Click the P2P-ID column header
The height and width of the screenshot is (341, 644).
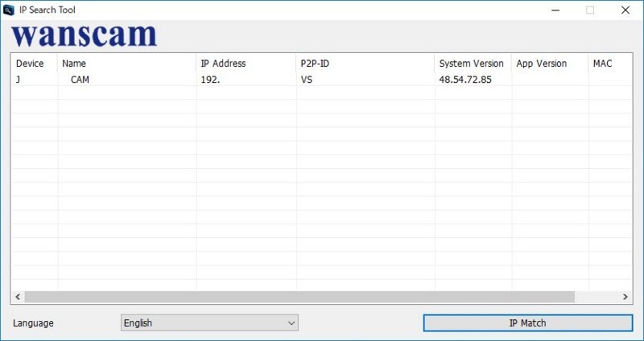point(365,64)
